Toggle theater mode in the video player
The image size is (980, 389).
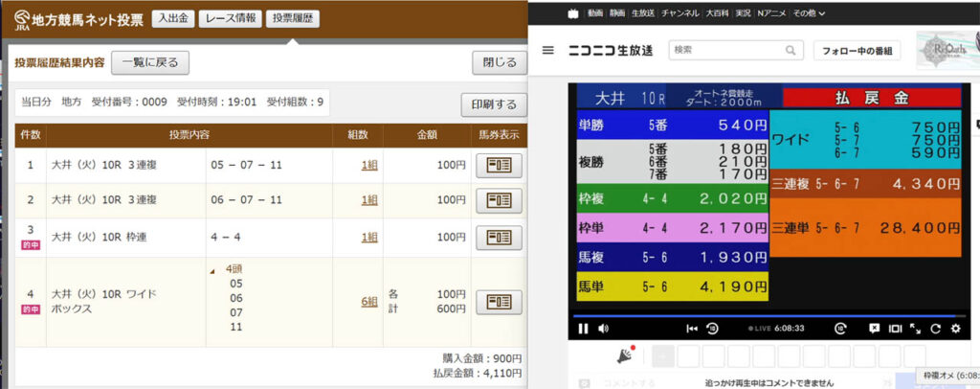pyautogui.click(x=895, y=329)
